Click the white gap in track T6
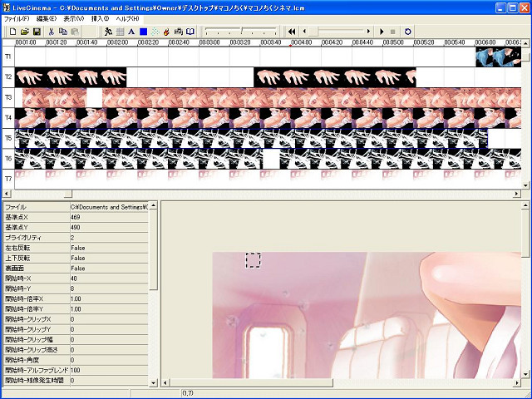 pyautogui.click(x=271, y=159)
